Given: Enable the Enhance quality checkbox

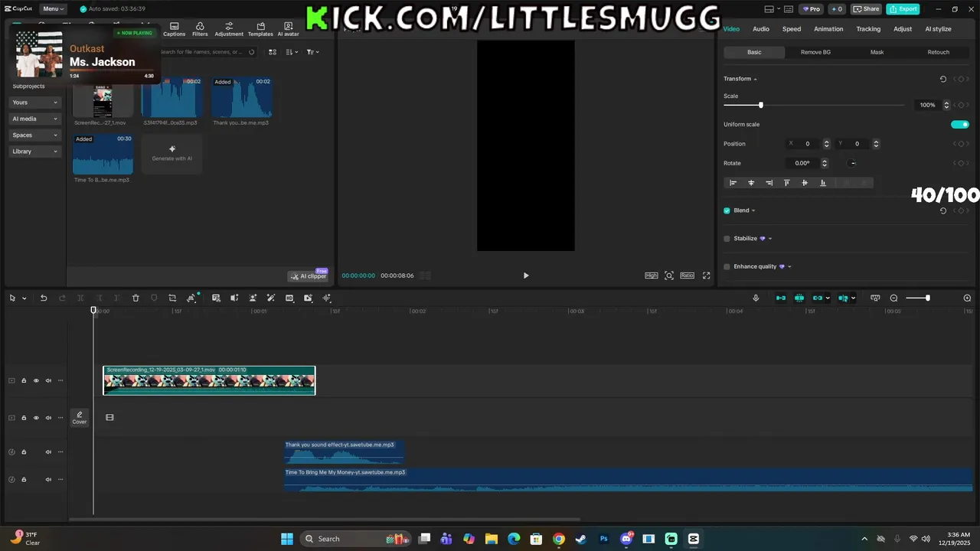Looking at the screenshot, I should (727, 267).
